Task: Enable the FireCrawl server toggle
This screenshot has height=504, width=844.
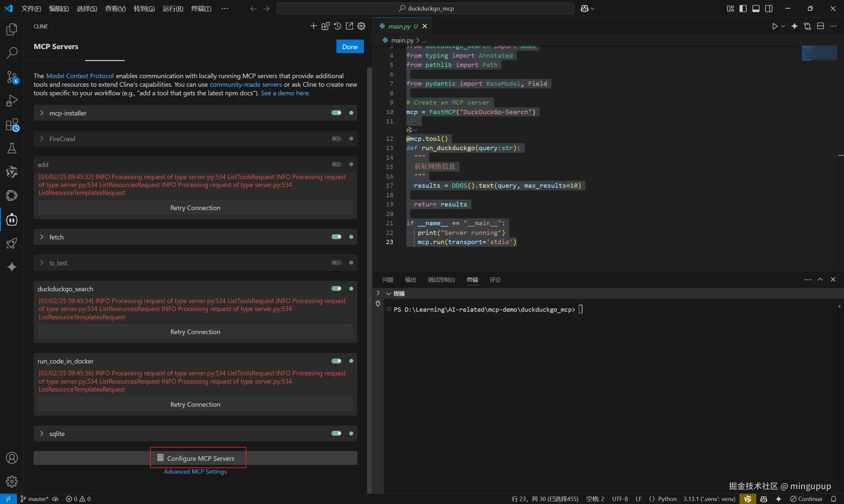Action: (336, 139)
